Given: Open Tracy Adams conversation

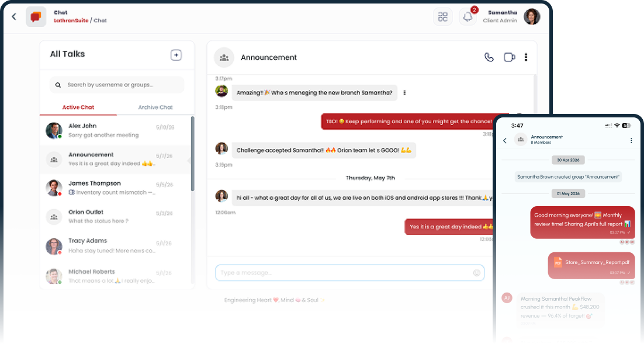Looking at the screenshot, I should point(115,245).
